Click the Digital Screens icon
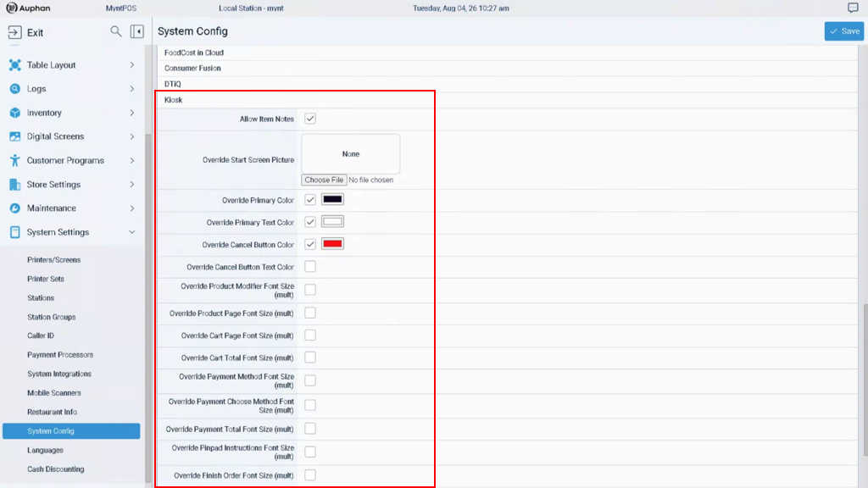Image resolution: width=868 pixels, height=488 pixels. (x=15, y=136)
